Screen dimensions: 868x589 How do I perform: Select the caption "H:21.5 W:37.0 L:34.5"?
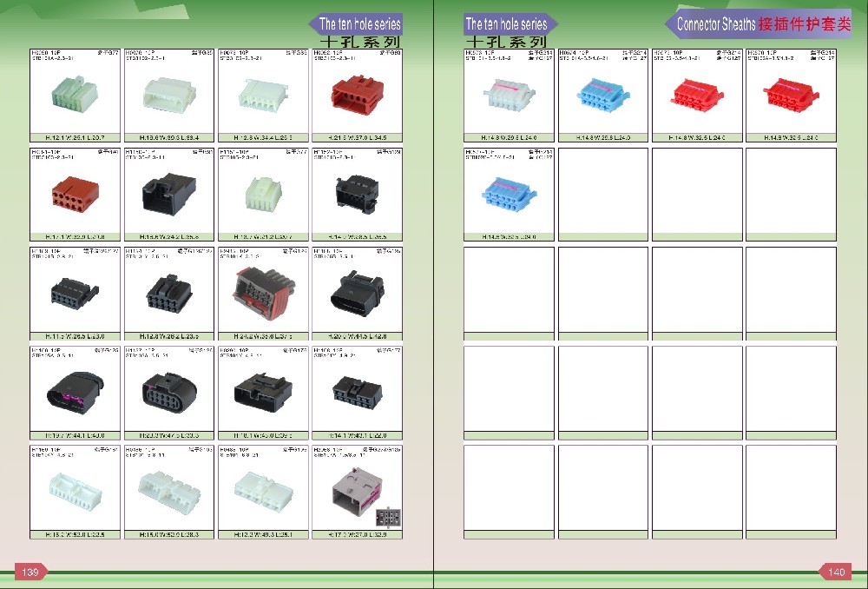[x=357, y=137]
